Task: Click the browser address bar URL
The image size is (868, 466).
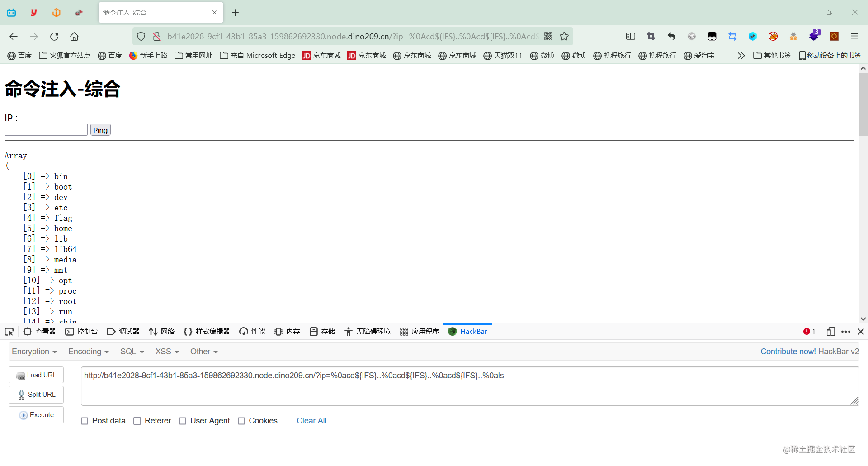Action: (x=353, y=37)
